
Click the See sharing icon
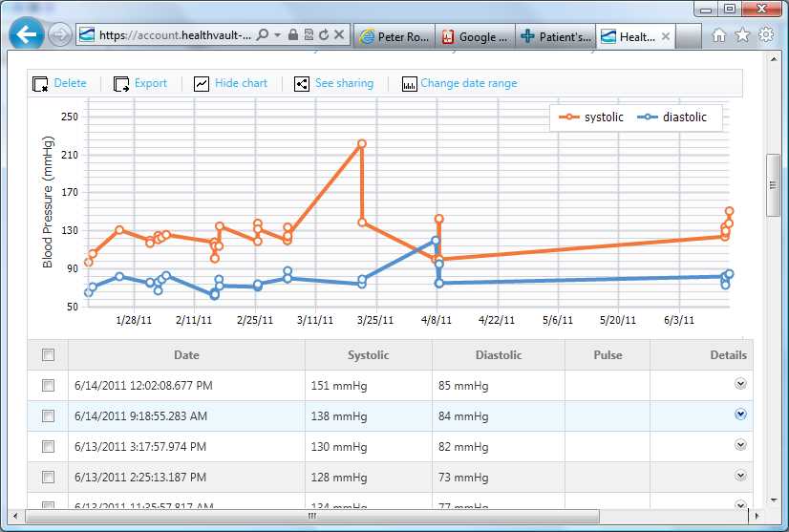[x=302, y=83]
